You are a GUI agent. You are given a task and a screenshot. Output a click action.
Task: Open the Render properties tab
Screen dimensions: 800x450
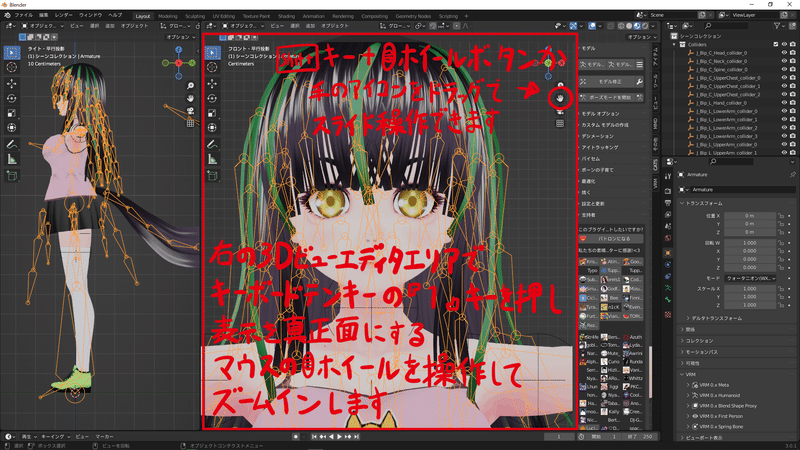point(668,191)
